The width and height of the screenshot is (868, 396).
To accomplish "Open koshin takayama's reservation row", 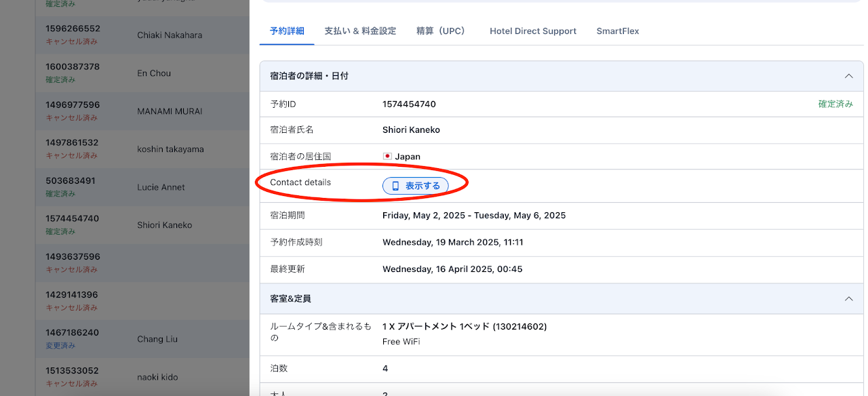I will 170,149.
